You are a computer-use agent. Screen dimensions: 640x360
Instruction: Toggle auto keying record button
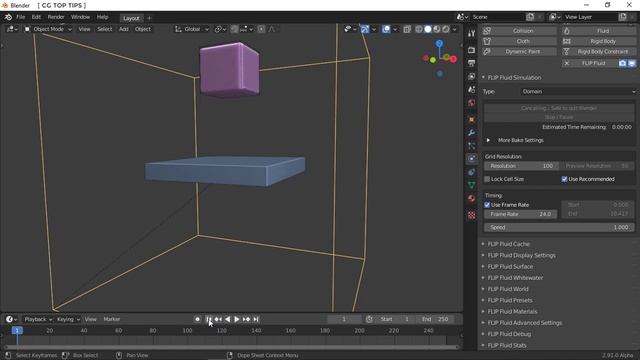click(198, 319)
